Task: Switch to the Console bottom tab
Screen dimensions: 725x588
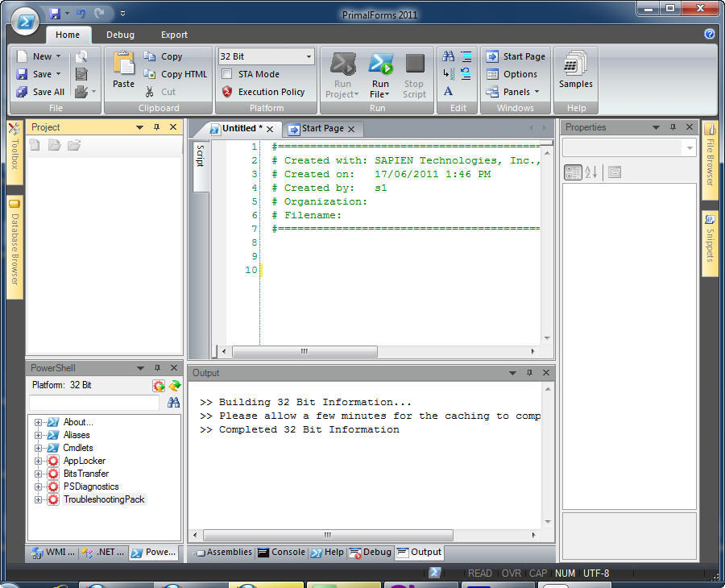Action: pyautogui.click(x=282, y=553)
